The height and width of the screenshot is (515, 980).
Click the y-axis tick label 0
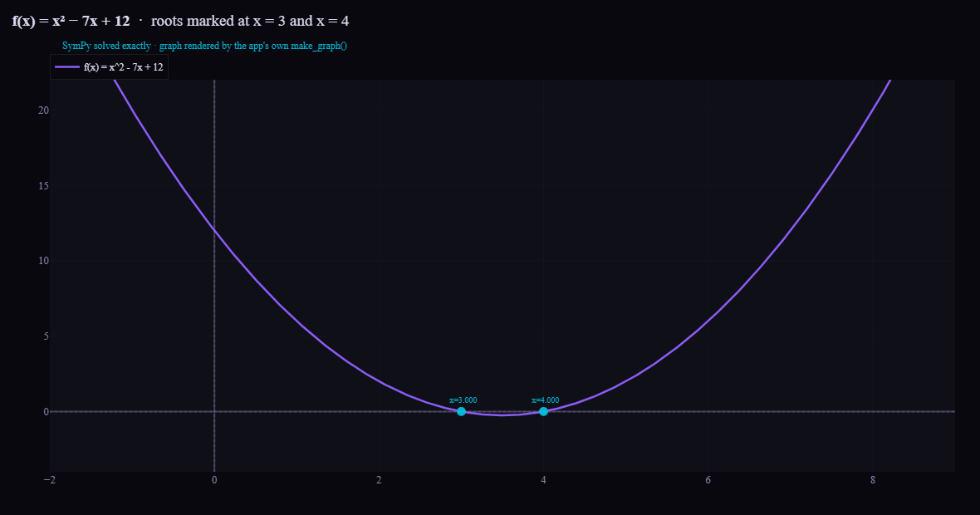click(46, 411)
